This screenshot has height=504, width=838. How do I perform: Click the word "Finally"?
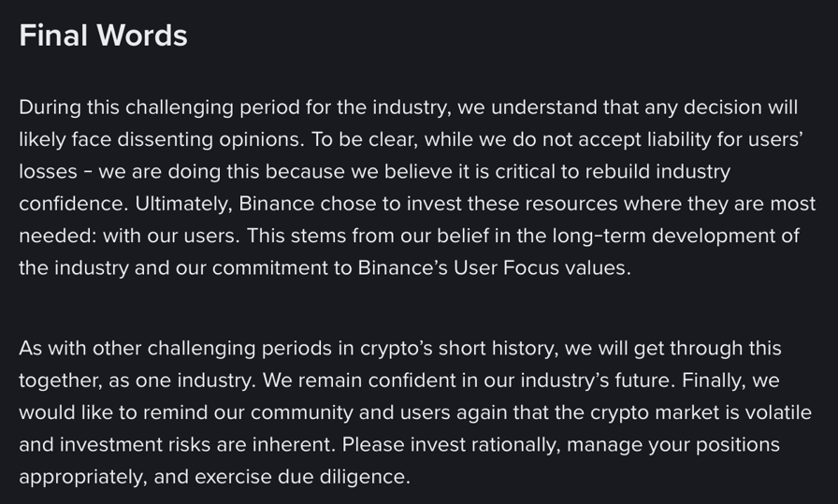pos(716,381)
